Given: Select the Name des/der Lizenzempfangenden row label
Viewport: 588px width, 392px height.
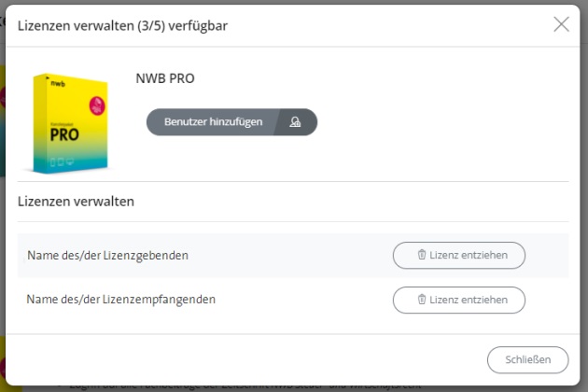Looking at the screenshot, I should pos(121,300).
